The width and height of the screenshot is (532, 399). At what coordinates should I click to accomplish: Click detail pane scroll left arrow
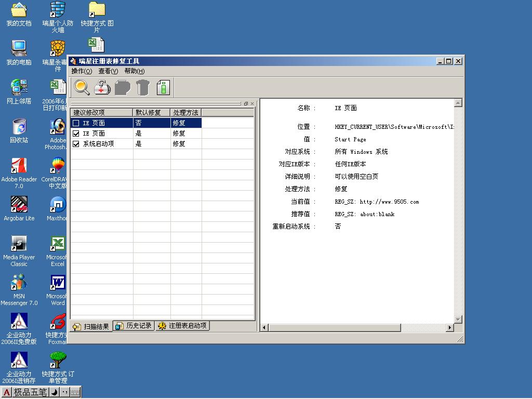[x=264, y=327]
